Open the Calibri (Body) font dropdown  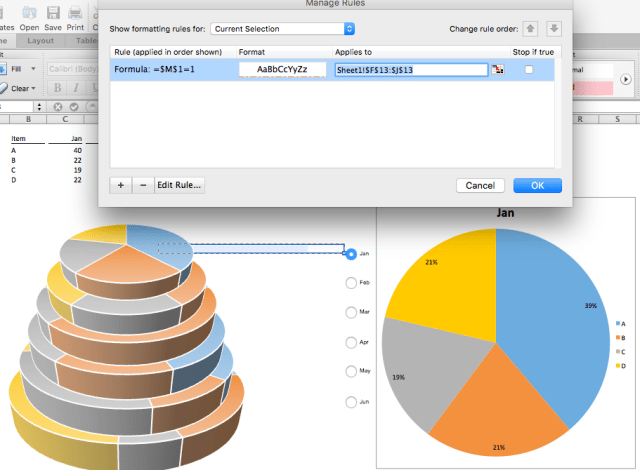coord(73,69)
